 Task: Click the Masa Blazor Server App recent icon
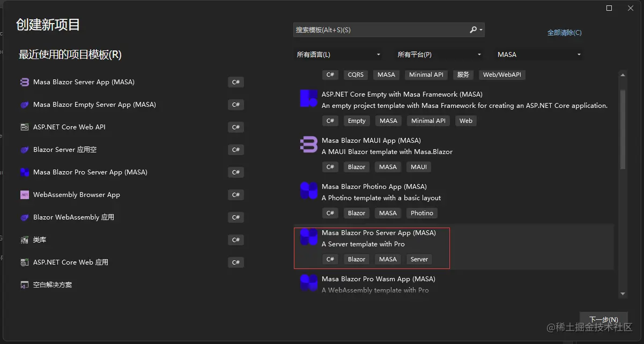coord(24,82)
